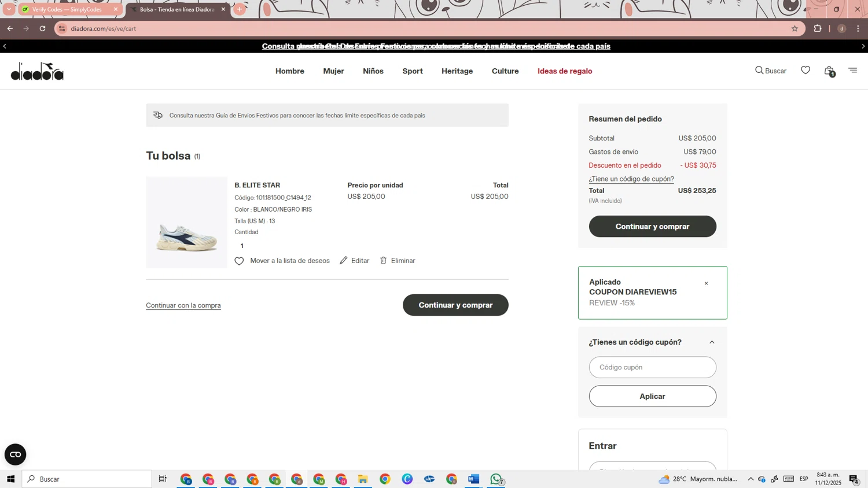
Task: Click the Windows taskbar search box
Action: point(87,479)
